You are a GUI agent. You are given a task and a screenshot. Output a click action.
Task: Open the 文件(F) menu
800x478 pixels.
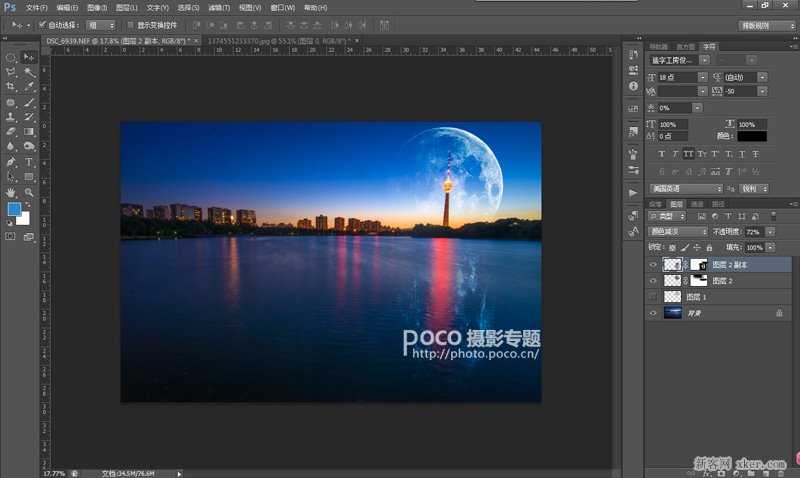[36, 8]
